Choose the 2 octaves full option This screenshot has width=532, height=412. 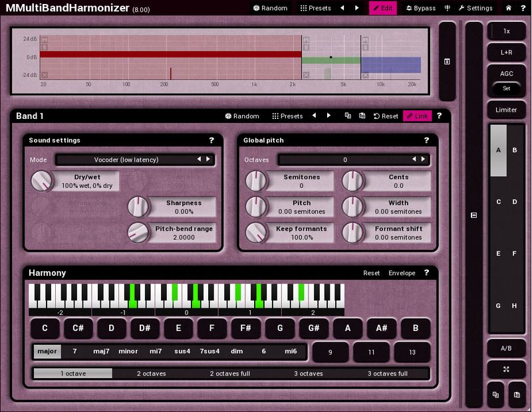[x=230, y=373]
